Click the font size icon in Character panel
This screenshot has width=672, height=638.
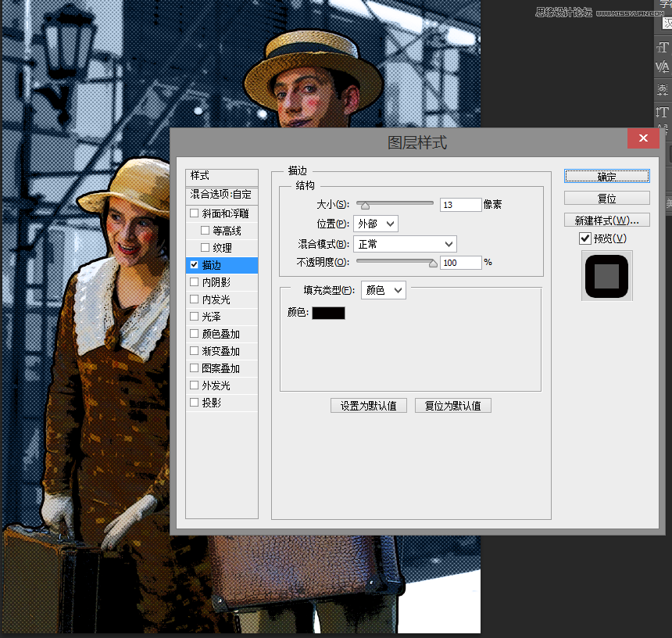(x=663, y=47)
